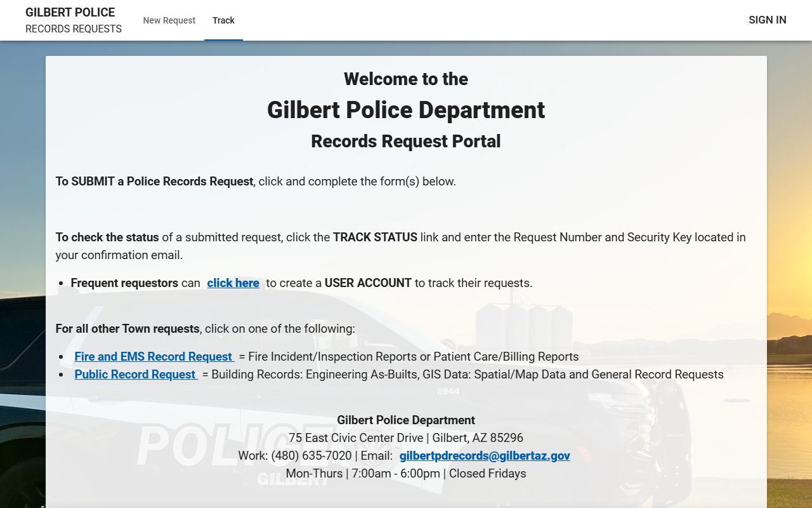This screenshot has height=508, width=812.
Task: Follow the 'click here' user account link
Action: 233,283
